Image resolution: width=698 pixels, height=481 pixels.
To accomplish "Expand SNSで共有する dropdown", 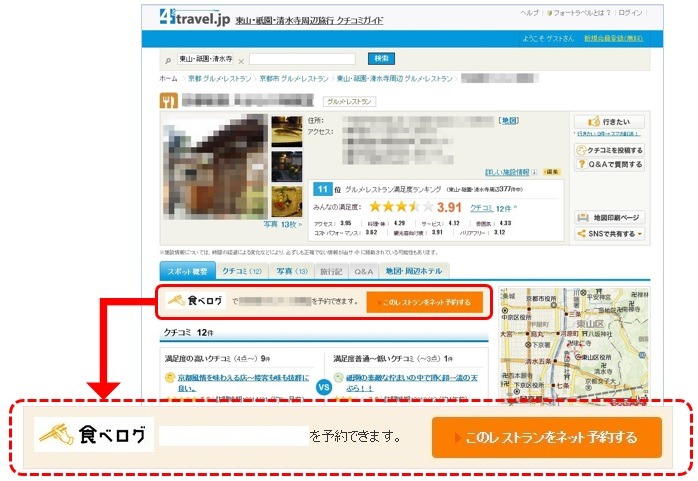I will pos(609,234).
